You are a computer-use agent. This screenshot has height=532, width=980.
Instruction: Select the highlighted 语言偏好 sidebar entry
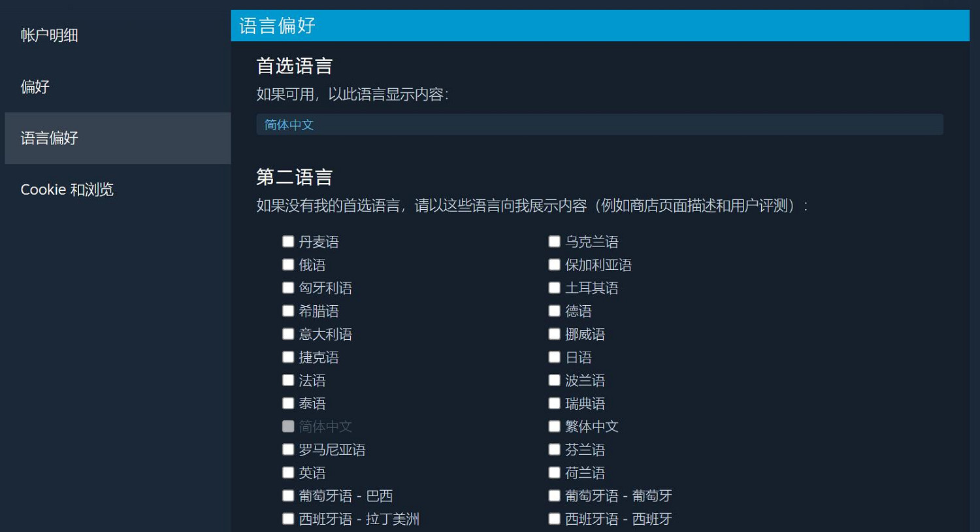click(49, 138)
